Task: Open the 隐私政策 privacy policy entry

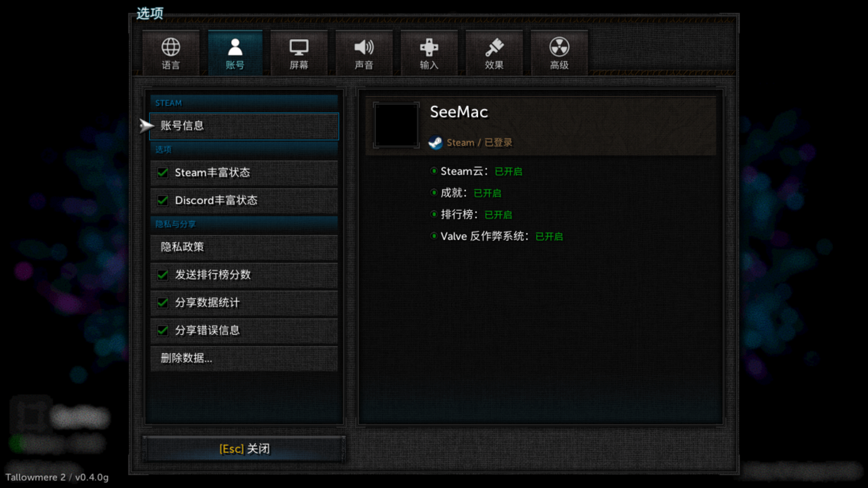Action: [x=244, y=247]
